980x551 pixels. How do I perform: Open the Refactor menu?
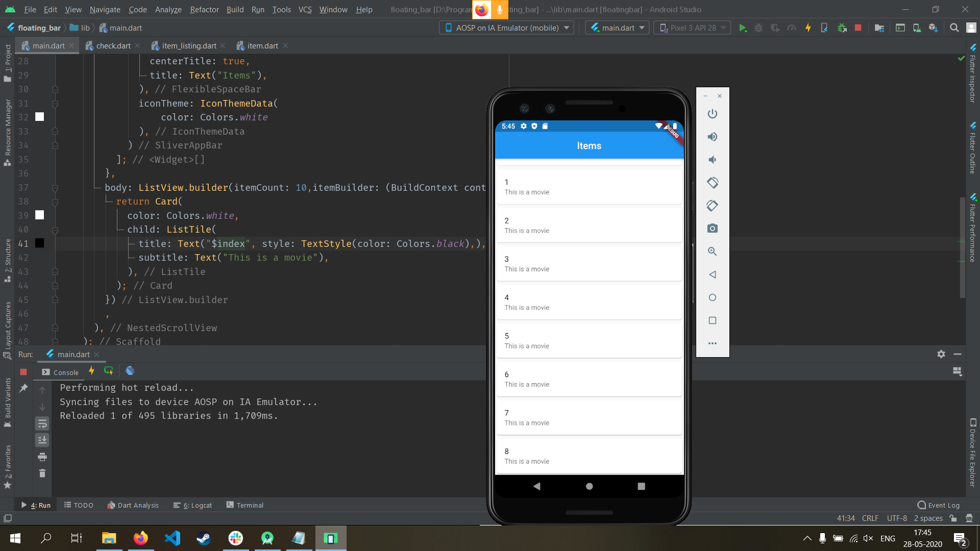pos(204,9)
